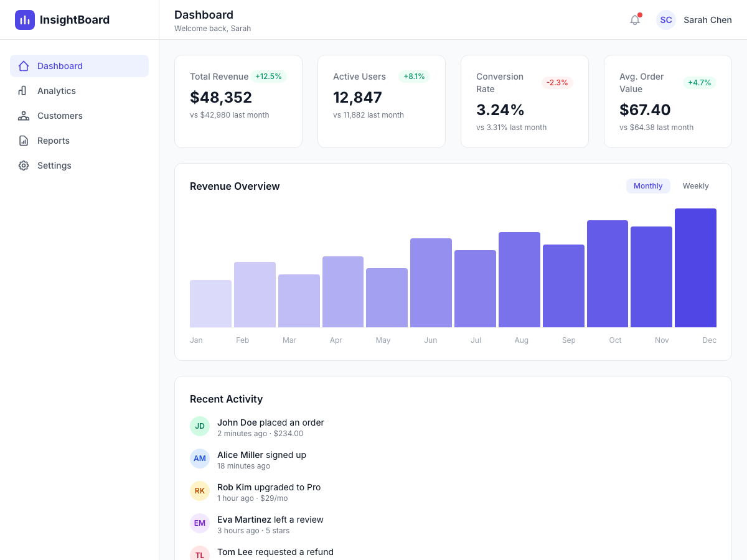The height and width of the screenshot is (560, 747).
Task: Click 'John Doe placed an order' entry
Action: tap(271, 422)
